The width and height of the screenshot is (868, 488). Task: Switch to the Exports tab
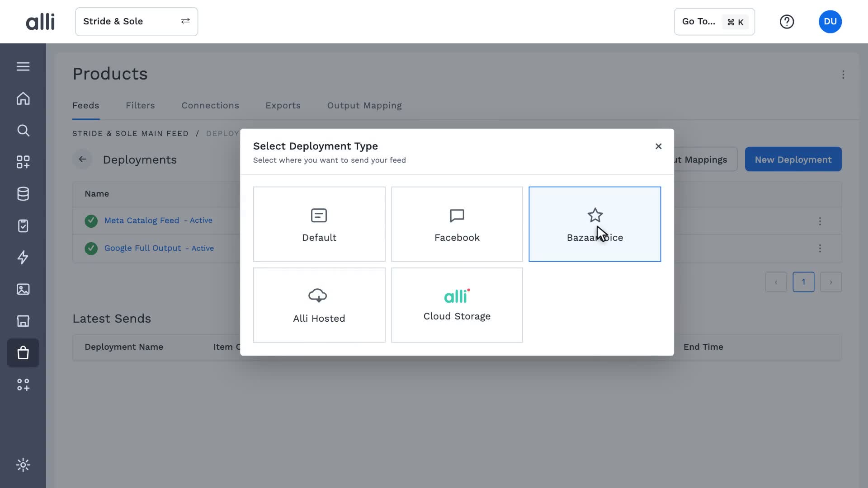point(283,105)
